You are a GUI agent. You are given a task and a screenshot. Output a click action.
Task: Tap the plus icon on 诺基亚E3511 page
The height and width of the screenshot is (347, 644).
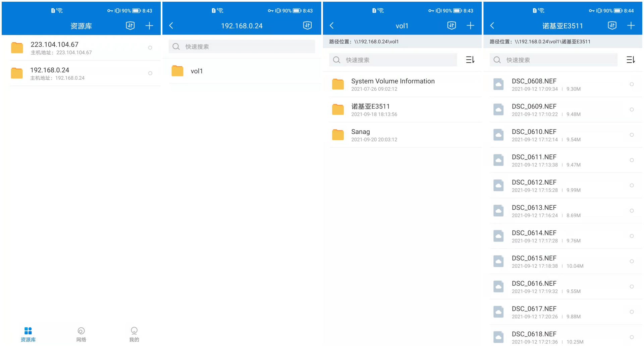631,25
